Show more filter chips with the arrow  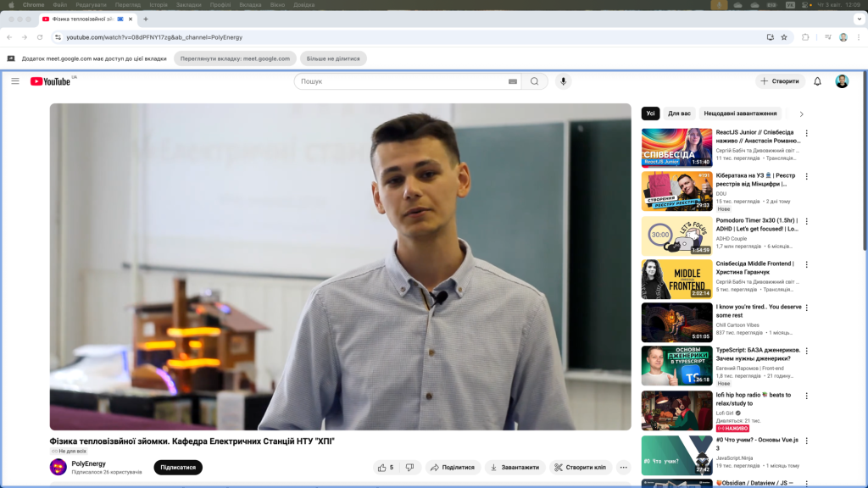pyautogui.click(x=801, y=114)
